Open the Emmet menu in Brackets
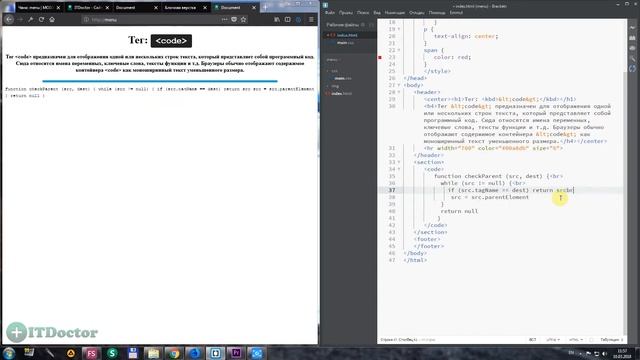 point(456,13)
